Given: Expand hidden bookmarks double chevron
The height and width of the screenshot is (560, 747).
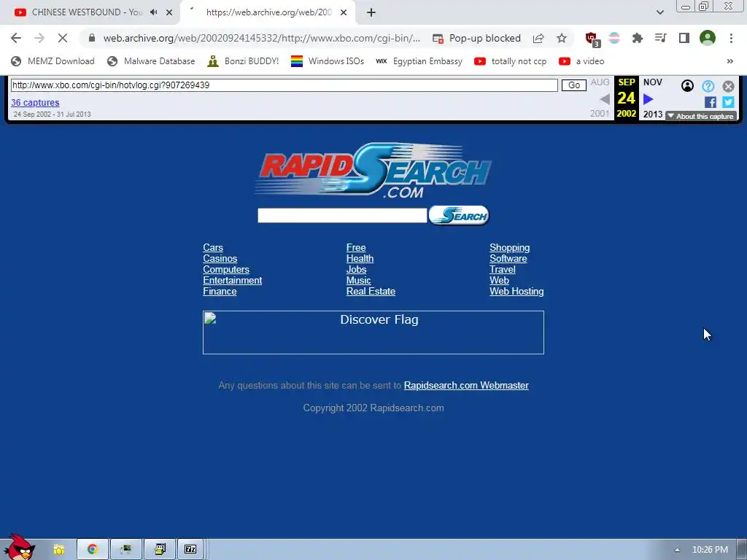Looking at the screenshot, I should (729, 61).
